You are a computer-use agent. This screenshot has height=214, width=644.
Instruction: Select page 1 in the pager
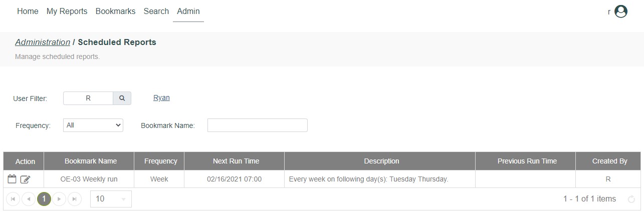44,199
